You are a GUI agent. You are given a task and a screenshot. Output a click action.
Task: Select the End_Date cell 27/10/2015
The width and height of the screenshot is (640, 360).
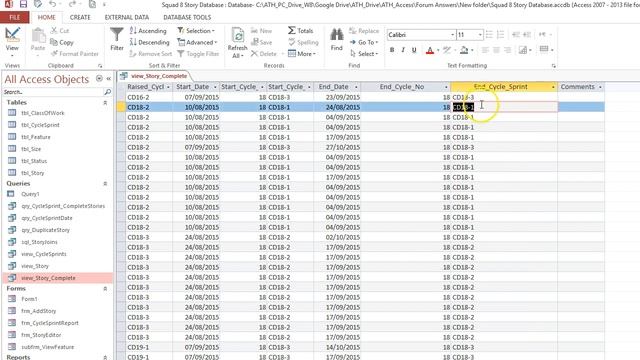pos(337,147)
